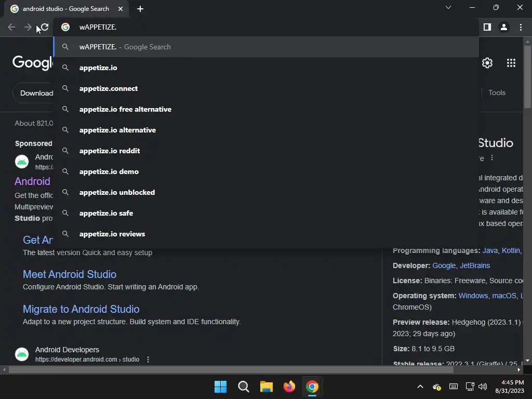Image resolution: width=532 pixels, height=399 pixels.
Task: Click the address bar text wAPPETIZE.
Action: tap(98, 27)
